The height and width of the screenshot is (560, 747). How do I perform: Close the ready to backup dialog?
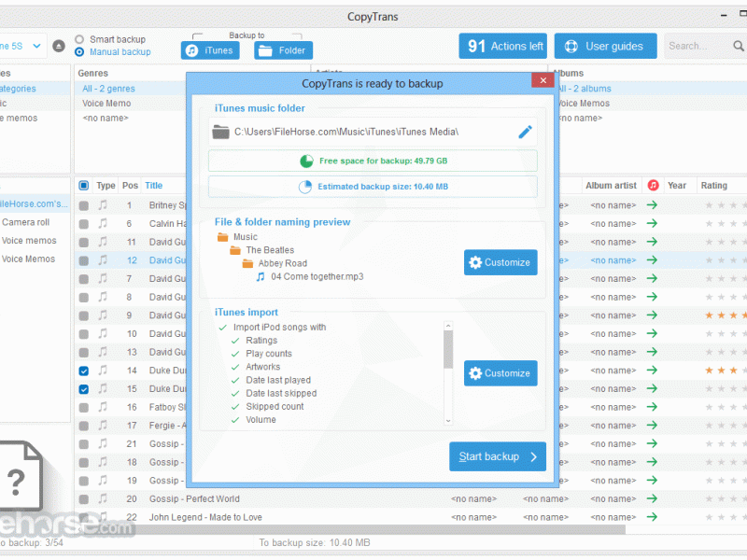click(543, 80)
